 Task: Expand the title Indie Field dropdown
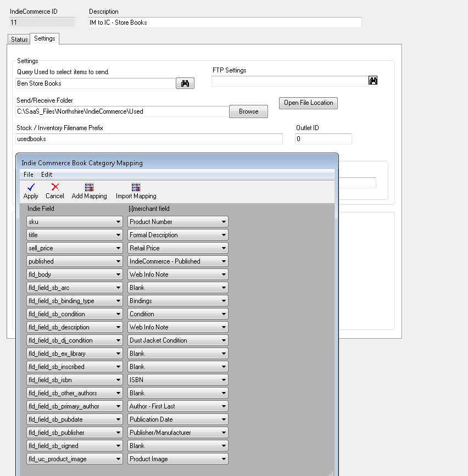[74, 235]
